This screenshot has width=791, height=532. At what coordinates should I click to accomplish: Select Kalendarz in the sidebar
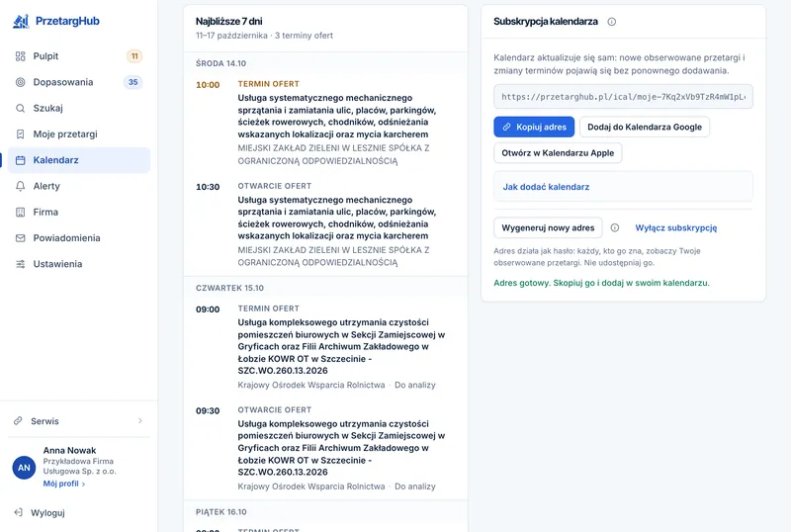(x=79, y=160)
